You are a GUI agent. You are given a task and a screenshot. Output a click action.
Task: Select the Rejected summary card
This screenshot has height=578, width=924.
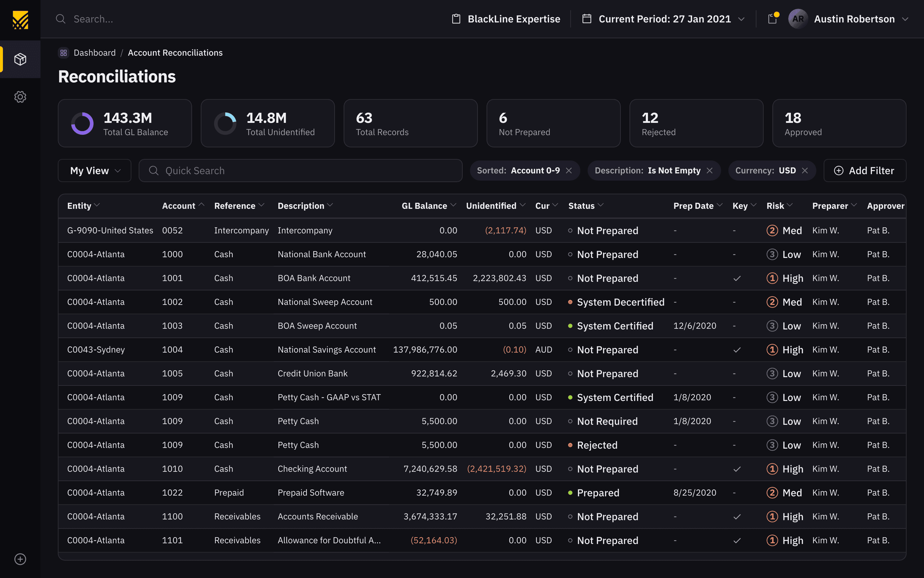[696, 123]
